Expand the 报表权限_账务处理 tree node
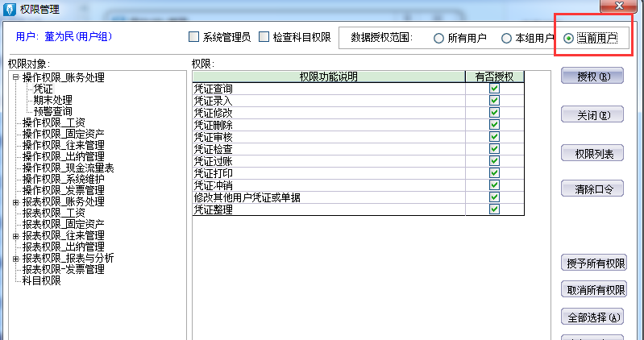Image resolution: width=644 pixels, height=340 pixels. point(15,201)
